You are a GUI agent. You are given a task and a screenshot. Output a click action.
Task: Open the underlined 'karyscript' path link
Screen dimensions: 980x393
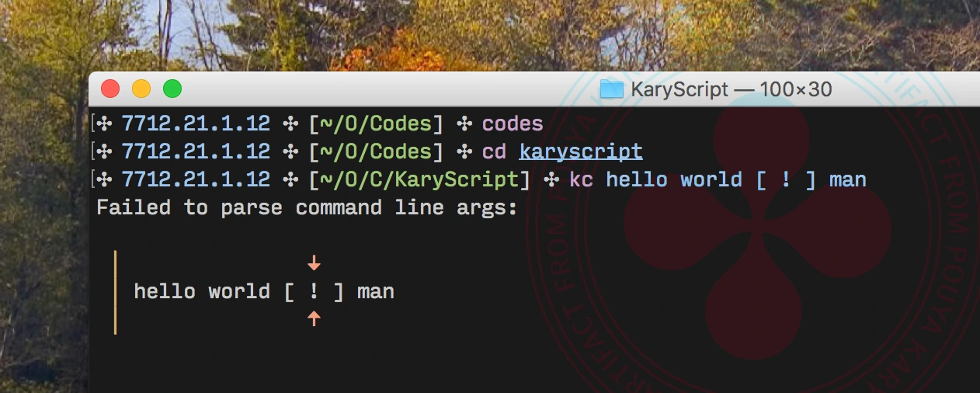coord(581,151)
